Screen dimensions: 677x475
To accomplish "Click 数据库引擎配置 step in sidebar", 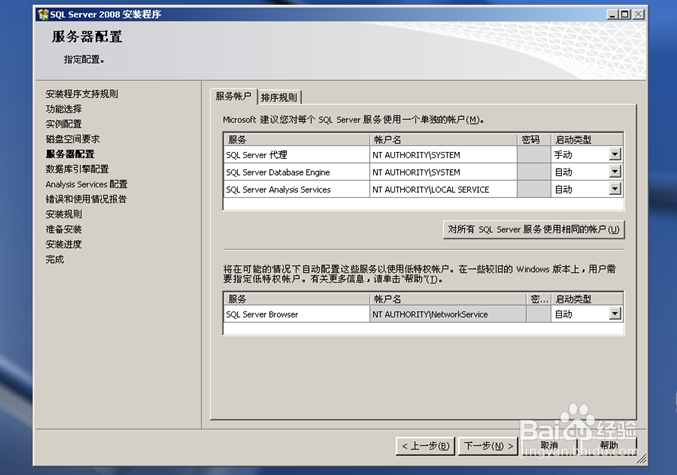I will click(77, 169).
